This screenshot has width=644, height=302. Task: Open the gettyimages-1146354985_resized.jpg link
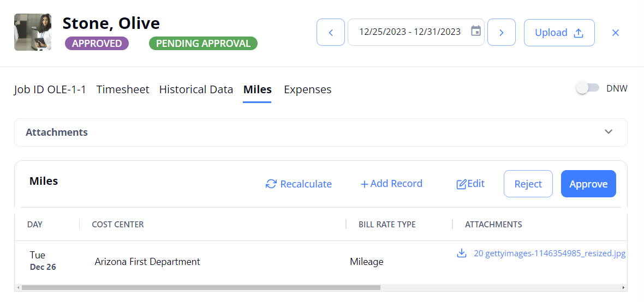pos(550,253)
